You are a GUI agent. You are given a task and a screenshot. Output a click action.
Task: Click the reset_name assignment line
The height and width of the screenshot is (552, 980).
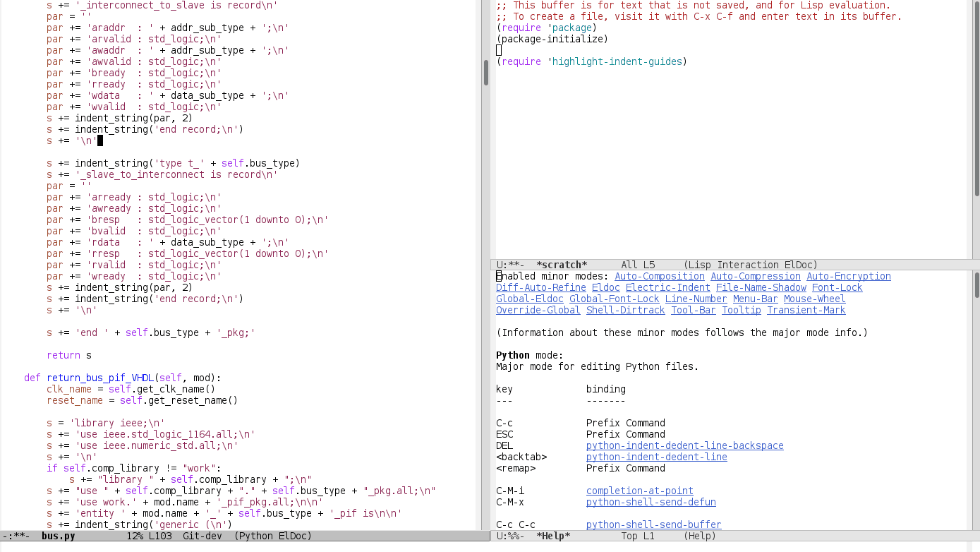point(143,400)
